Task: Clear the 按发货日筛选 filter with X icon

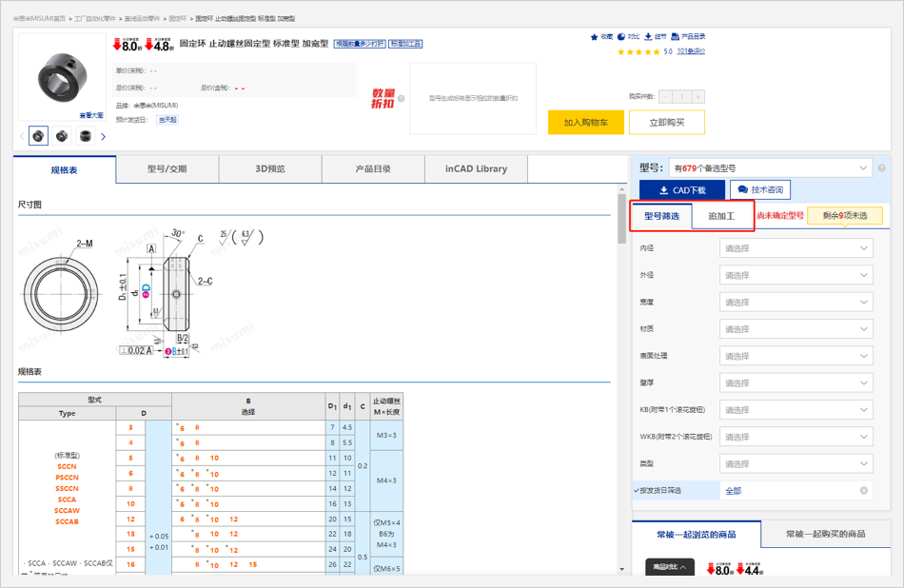Action: tap(864, 491)
